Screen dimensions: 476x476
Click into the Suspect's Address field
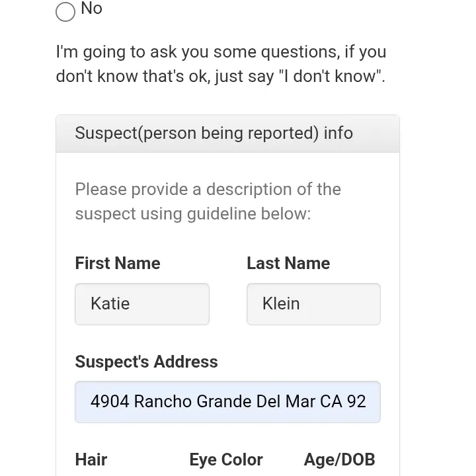pos(227,402)
